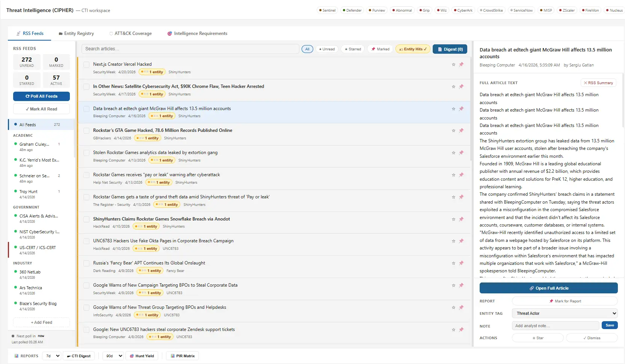Viewport: 625px width, 364px height.
Task: Open Full Article button
Action: (x=549, y=288)
